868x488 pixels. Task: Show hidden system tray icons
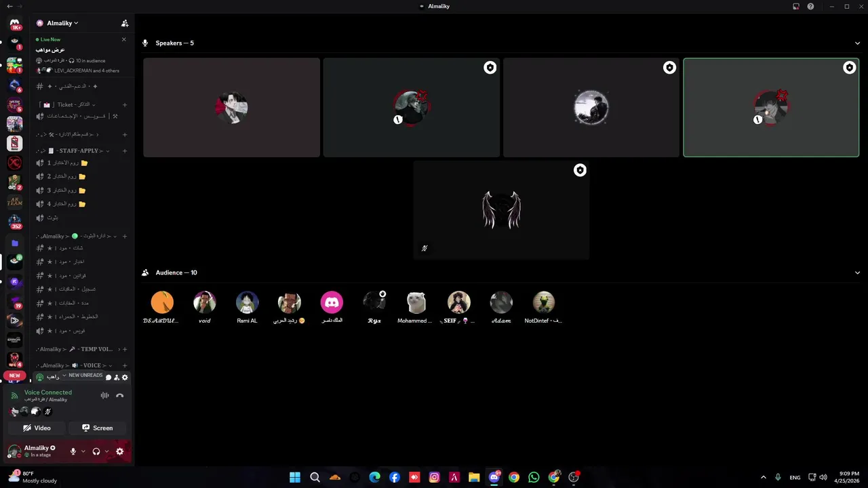(763, 477)
